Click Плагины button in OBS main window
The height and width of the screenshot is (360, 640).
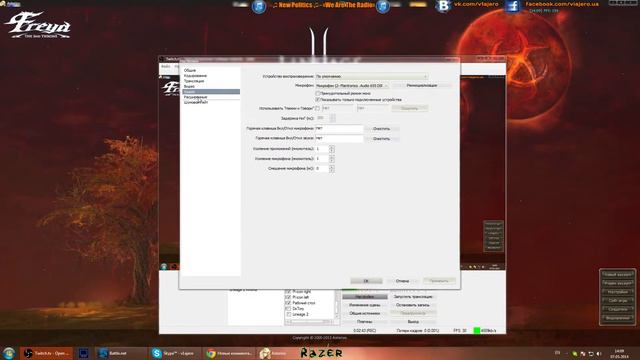point(364,322)
